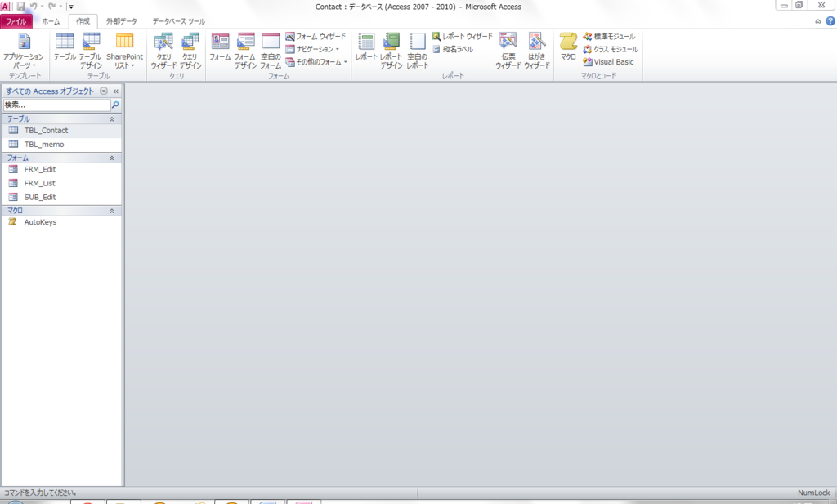The width and height of the screenshot is (837, 504).
Task: Collapse the マクロ group
Action: click(x=111, y=211)
